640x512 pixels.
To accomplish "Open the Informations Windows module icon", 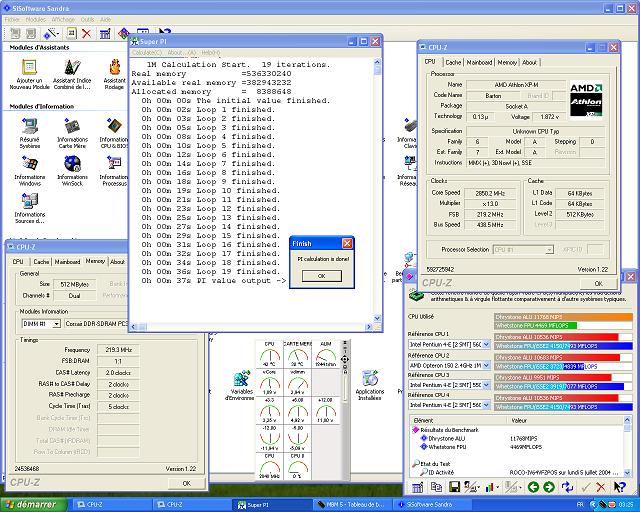I will tap(30, 164).
